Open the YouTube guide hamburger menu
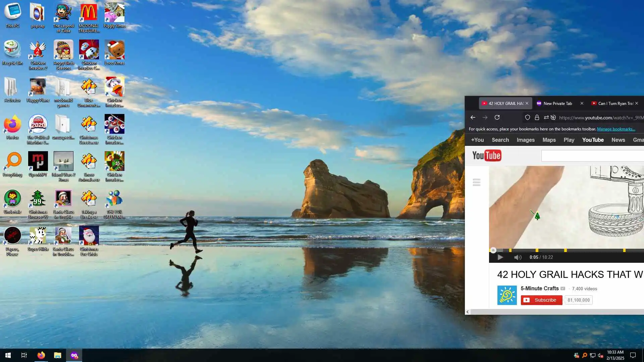Viewport: 644px width, 362px height. click(x=476, y=182)
